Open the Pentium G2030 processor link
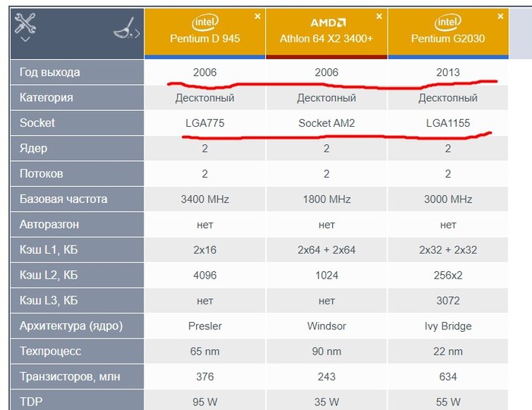This screenshot has height=410, width=532. 448,39
